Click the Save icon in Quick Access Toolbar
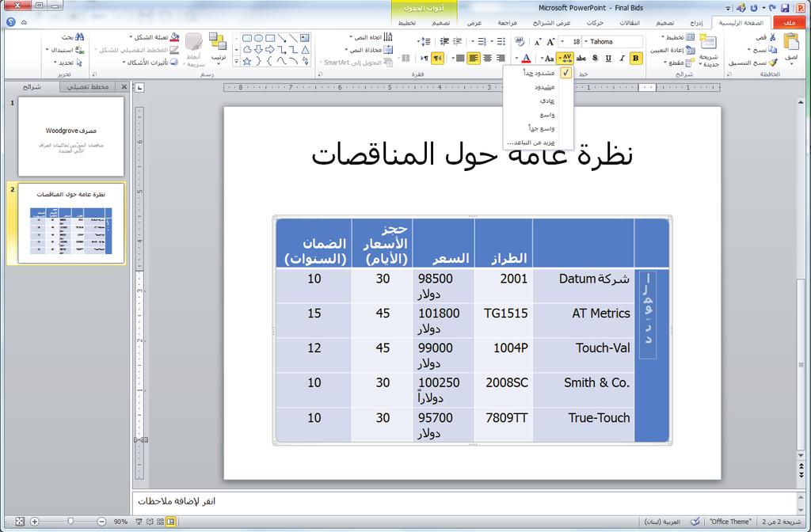This screenshot has width=811, height=532. click(785, 8)
